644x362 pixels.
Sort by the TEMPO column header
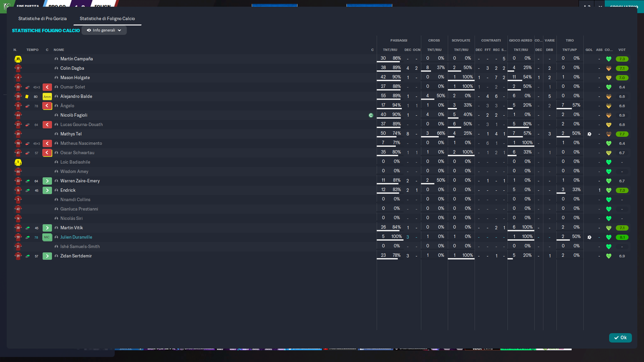[x=32, y=50]
